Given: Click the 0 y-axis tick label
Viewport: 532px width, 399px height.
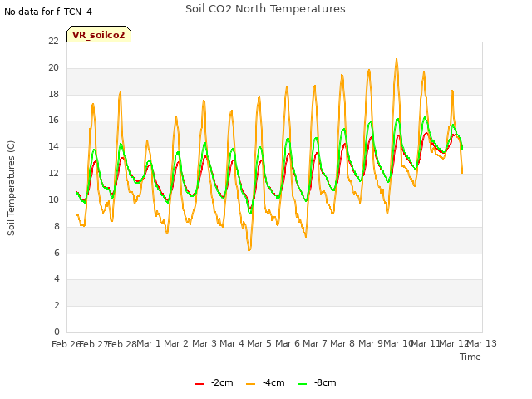Looking at the screenshot, I should (57, 332).
